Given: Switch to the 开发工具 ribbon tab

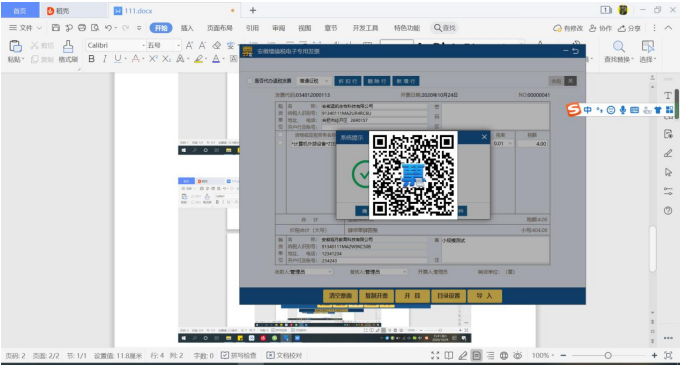Looking at the screenshot, I should 365,28.
